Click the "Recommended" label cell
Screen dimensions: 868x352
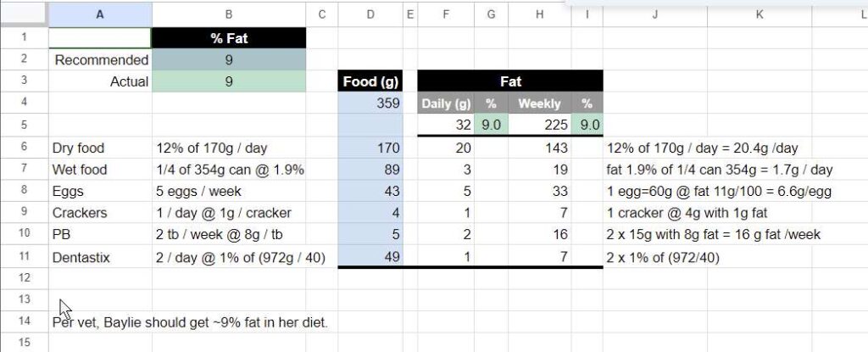(101, 60)
